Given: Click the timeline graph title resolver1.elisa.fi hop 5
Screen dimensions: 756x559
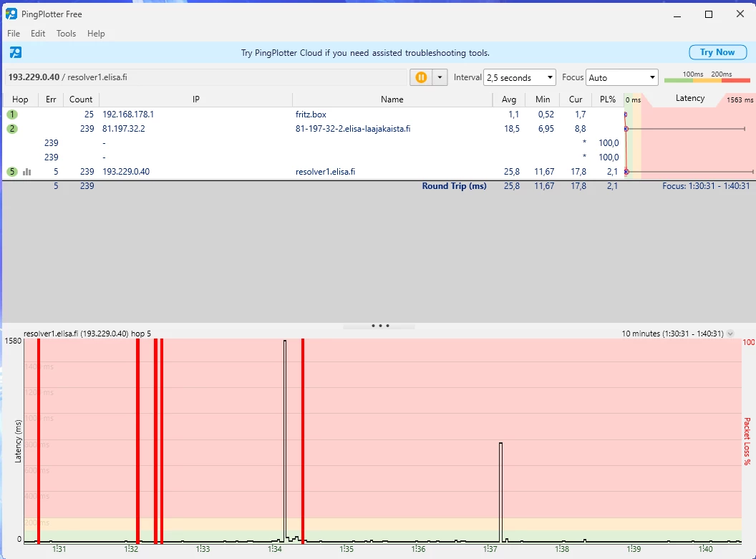Looking at the screenshot, I should (87, 334).
